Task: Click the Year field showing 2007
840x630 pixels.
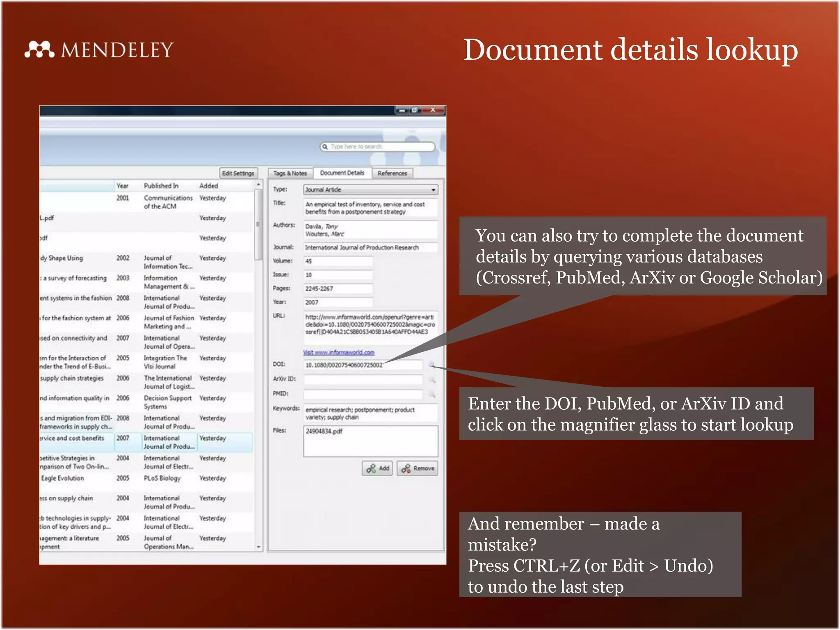Action: pyautogui.click(x=338, y=302)
